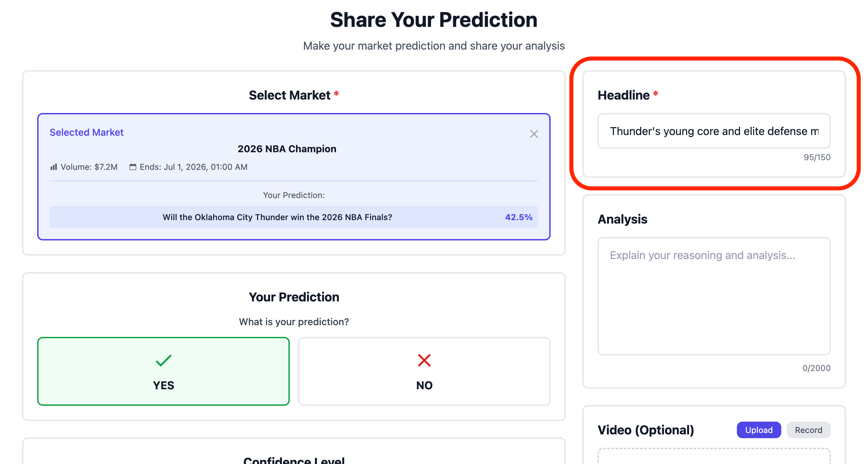Screen dimensions: 868x464
Task: Switch video mode to Record
Action: (x=808, y=430)
